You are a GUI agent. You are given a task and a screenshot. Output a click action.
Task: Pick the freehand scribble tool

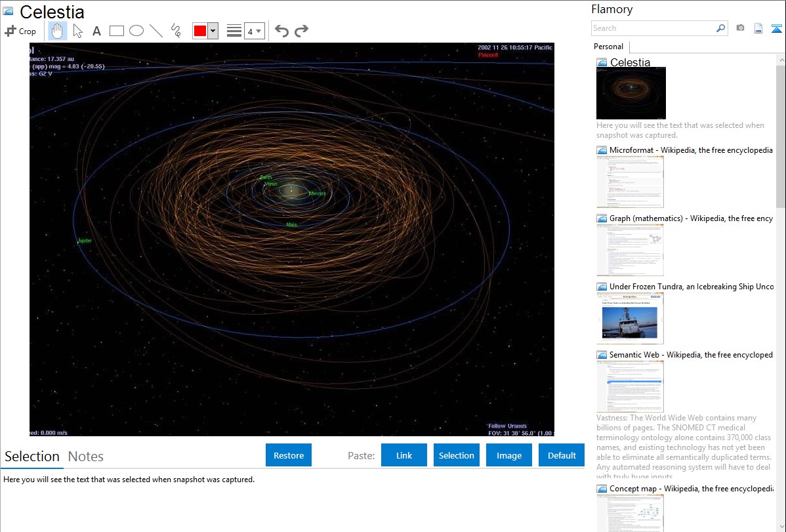tap(176, 31)
